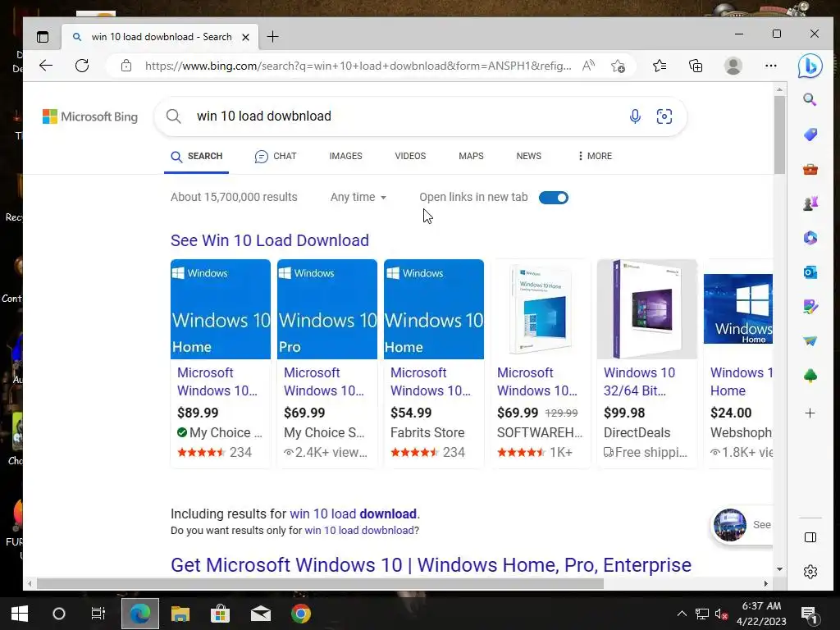
Task: Open the Tools briefcase icon in sidebar
Action: (810, 169)
